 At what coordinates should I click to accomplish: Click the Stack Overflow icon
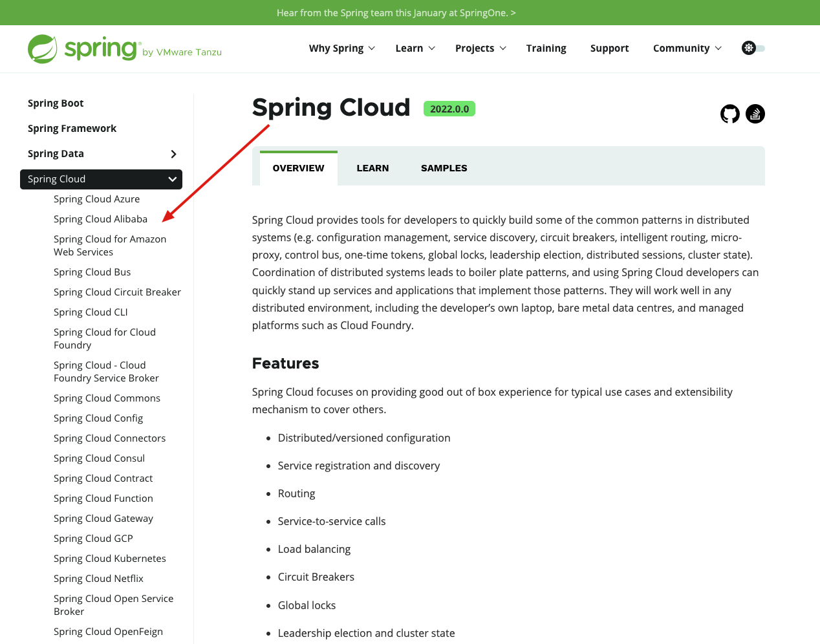[755, 114]
